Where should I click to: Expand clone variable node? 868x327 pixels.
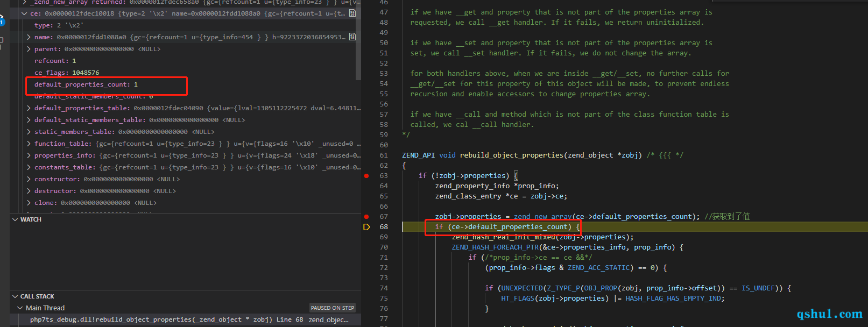pos(29,203)
